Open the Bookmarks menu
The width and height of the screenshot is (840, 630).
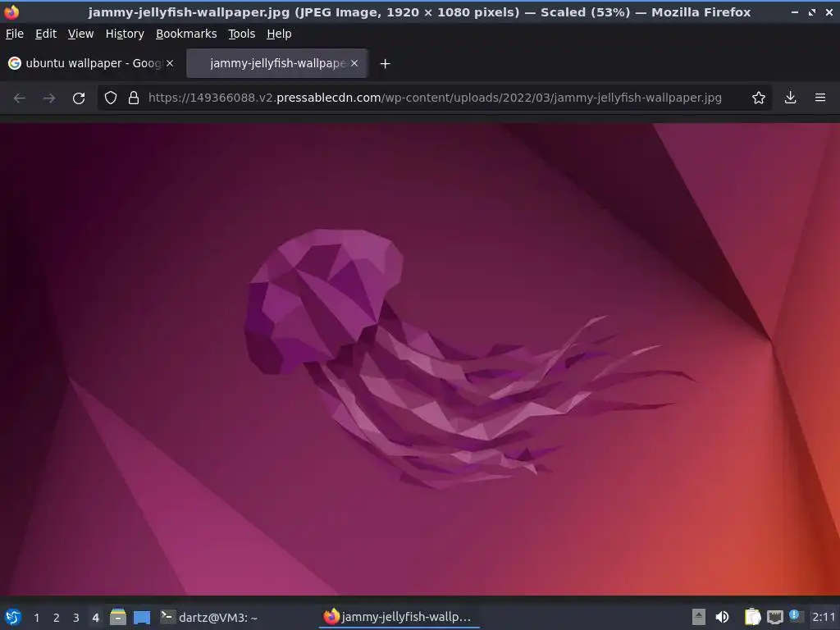tap(186, 34)
